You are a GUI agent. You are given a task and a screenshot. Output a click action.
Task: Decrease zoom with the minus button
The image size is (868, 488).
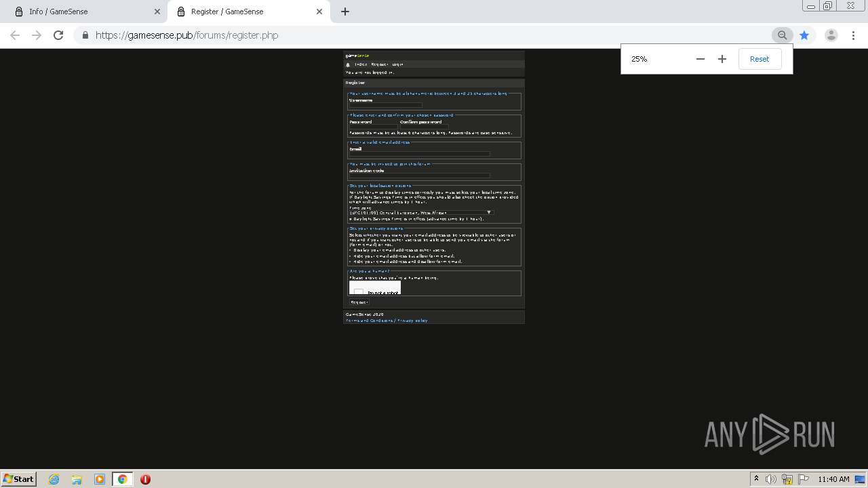pos(701,59)
